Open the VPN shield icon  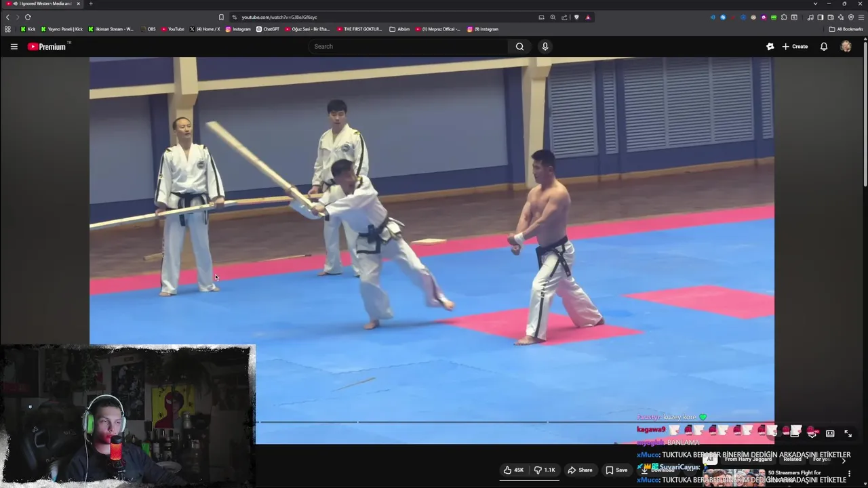point(851,17)
